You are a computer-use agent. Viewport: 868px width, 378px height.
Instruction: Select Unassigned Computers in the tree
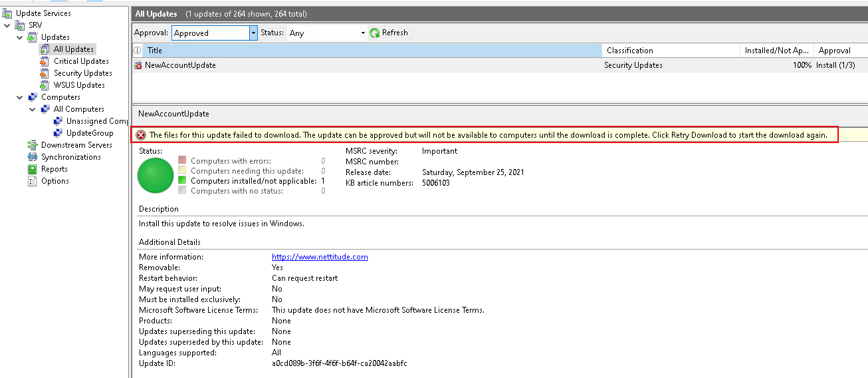[96, 121]
